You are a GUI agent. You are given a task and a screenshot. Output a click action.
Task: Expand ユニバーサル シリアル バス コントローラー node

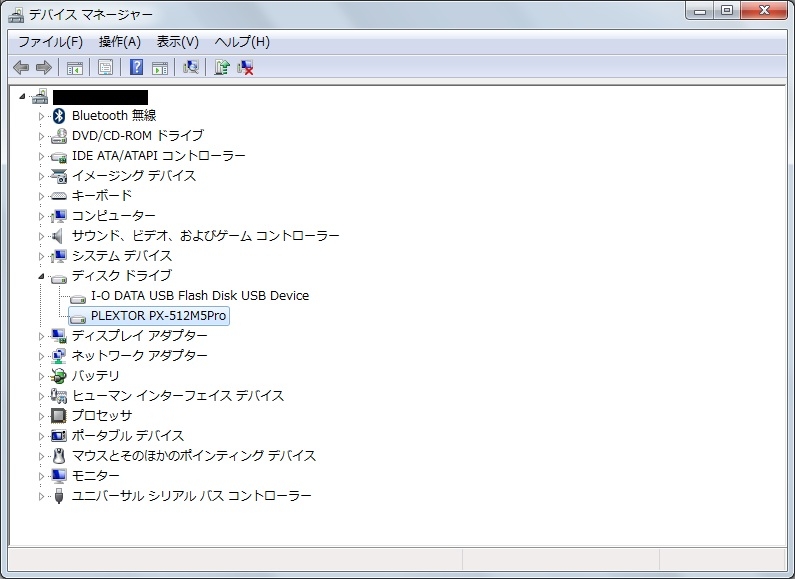tap(42, 496)
